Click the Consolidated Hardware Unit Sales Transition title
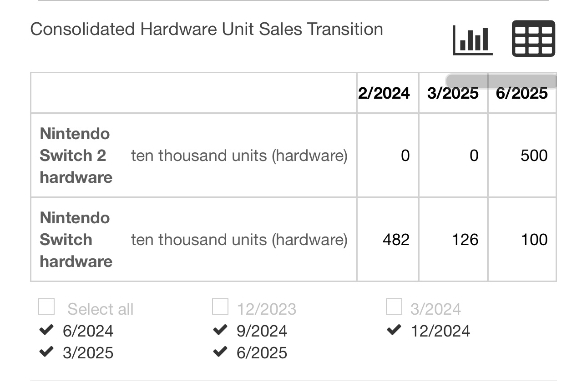 pos(207,29)
